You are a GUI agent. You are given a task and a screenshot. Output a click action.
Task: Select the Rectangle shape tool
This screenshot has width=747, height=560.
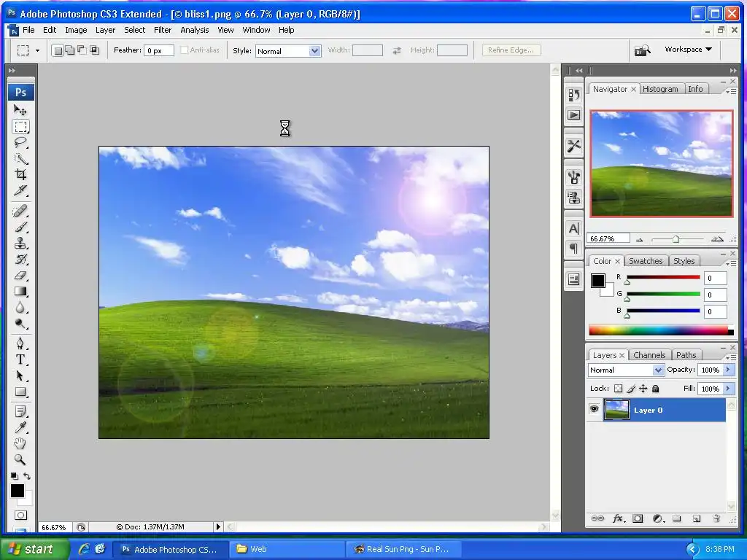[20, 392]
